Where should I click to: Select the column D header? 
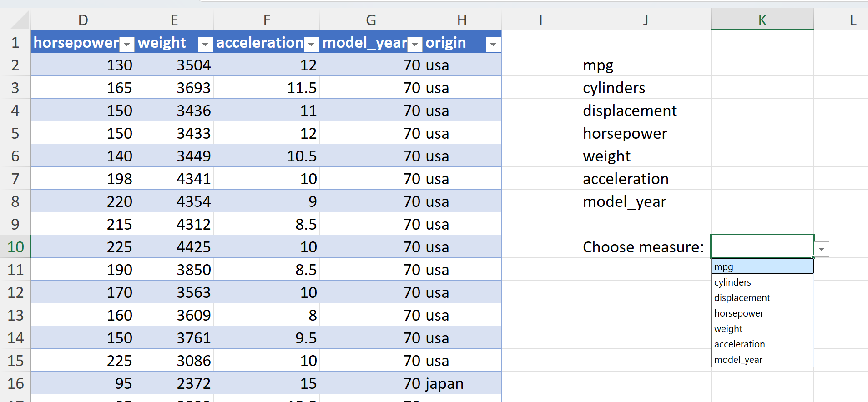click(83, 20)
